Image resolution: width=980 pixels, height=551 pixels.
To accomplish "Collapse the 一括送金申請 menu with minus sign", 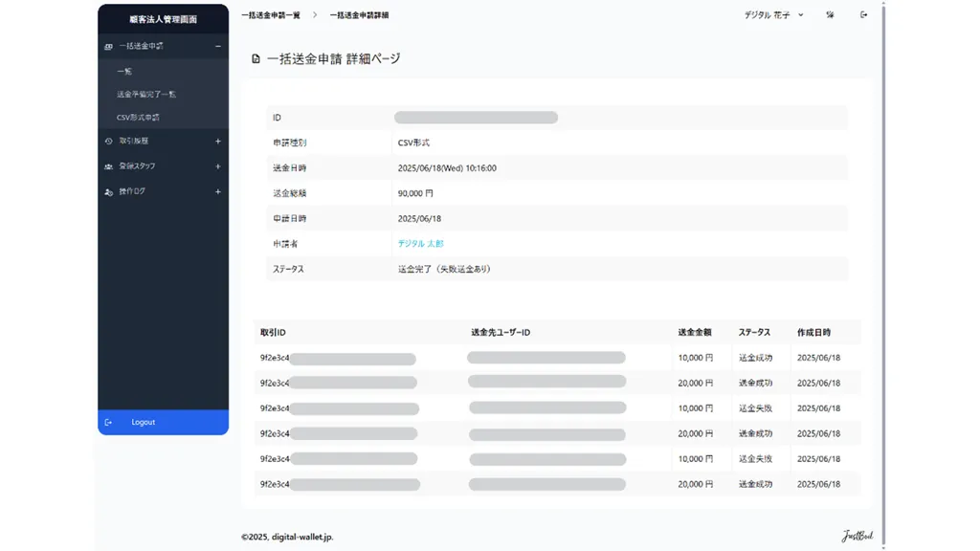I will pyautogui.click(x=218, y=46).
